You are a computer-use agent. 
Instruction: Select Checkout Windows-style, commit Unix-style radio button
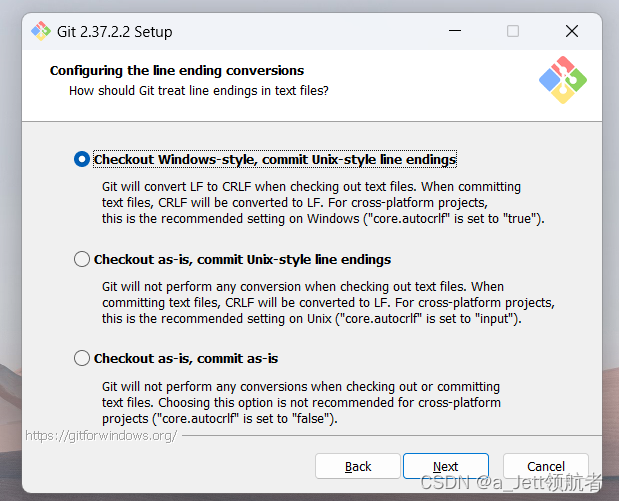pos(82,159)
